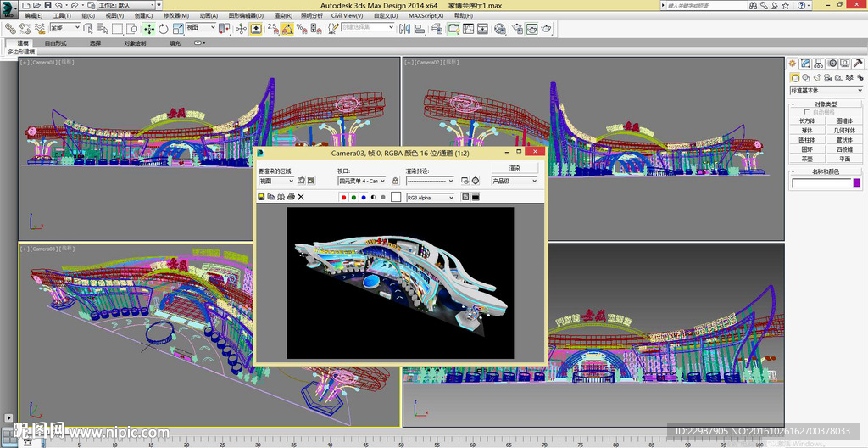Screen dimensions: 868x448
Task: Select the Cameras category icon
Action: pyautogui.click(x=828, y=77)
